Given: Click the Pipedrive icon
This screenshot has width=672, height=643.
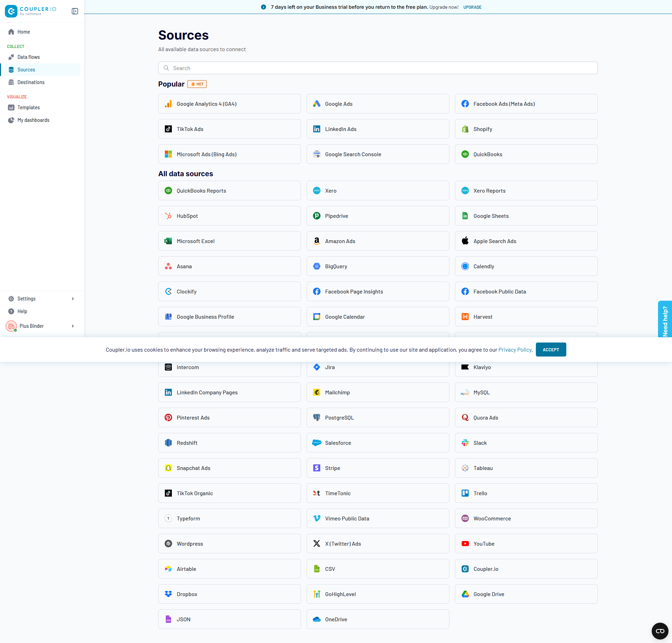Looking at the screenshot, I should pos(317,216).
